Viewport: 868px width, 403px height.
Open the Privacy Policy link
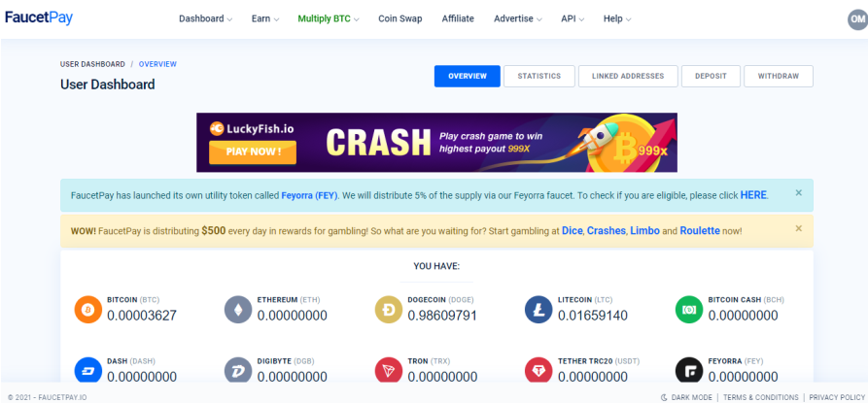pos(837,397)
